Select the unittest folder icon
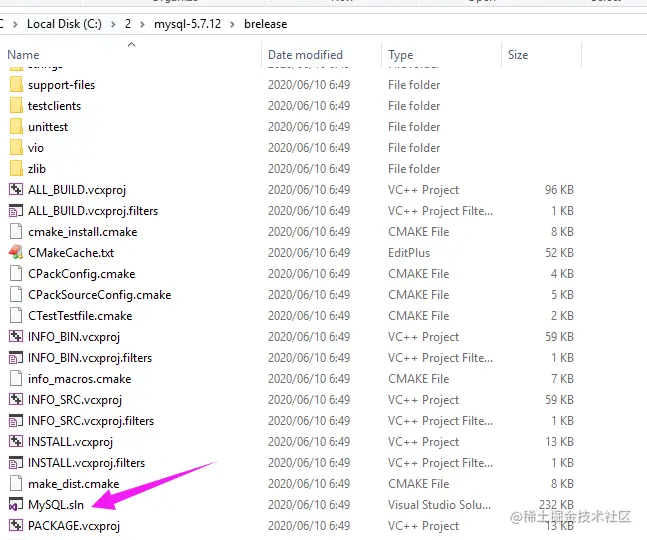 point(16,127)
